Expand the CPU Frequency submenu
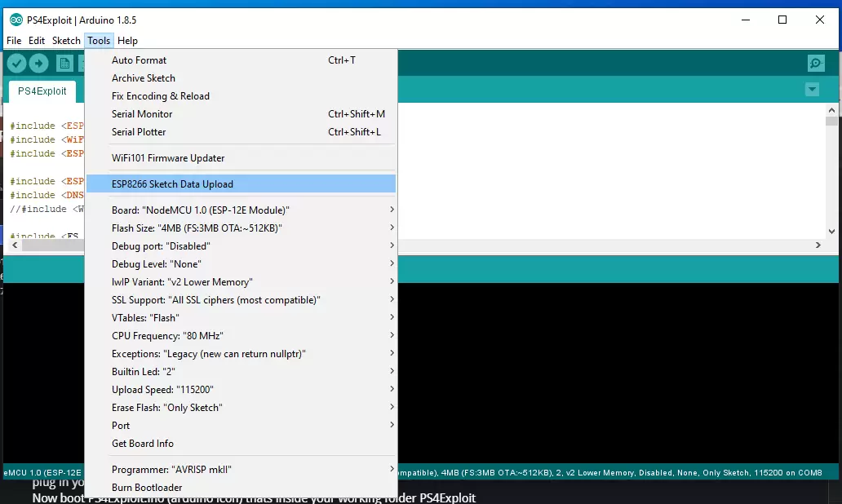Screen dimensions: 842x504 click(x=241, y=336)
